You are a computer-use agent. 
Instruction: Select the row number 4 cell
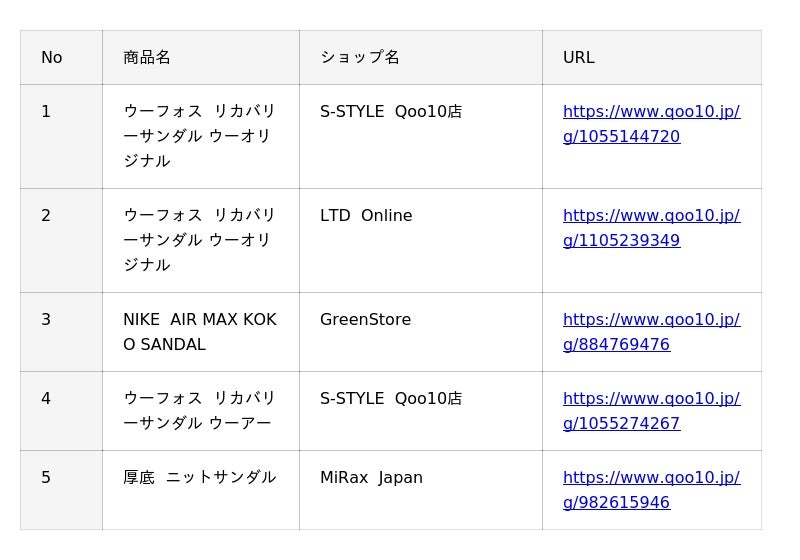(x=61, y=411)
